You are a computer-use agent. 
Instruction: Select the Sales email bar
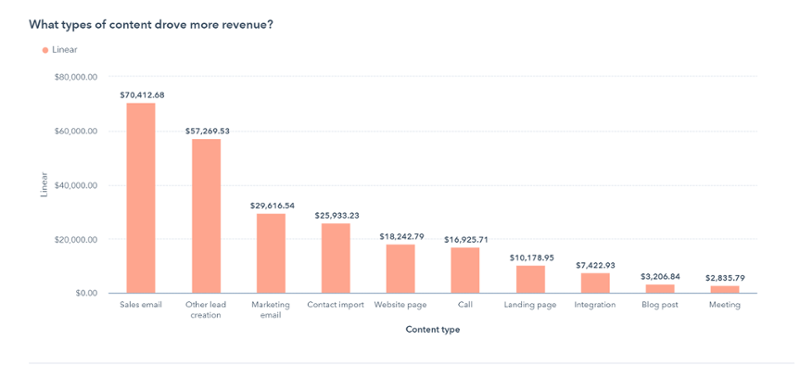point(141,198)
